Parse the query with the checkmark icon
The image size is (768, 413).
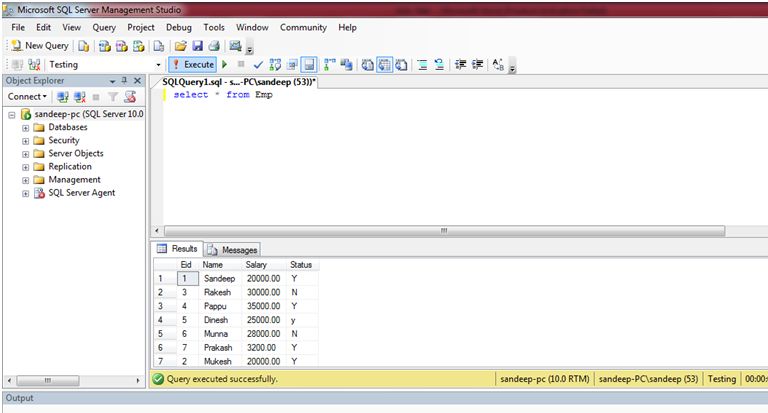coord(258,65)
